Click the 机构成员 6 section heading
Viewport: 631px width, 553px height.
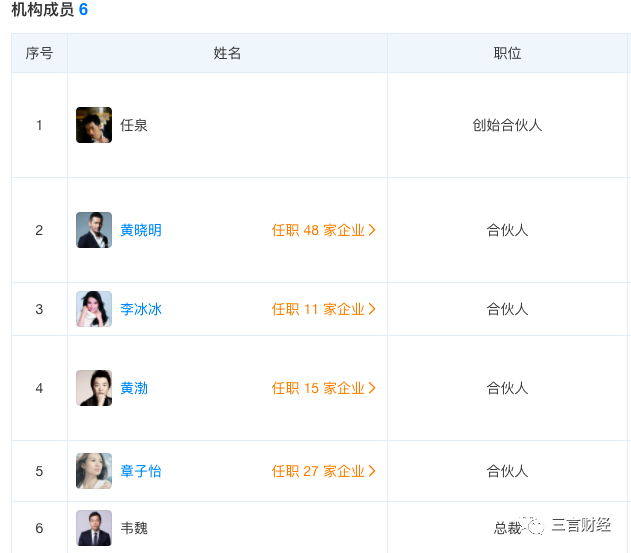click(50, 10)
